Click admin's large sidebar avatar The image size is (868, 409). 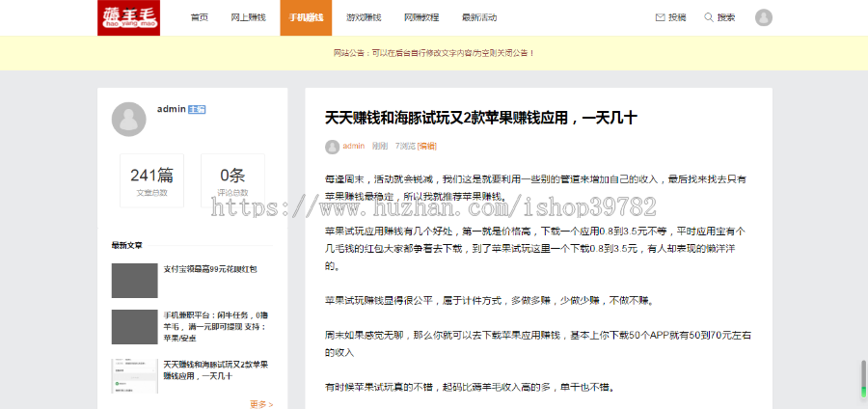tap(129, 119)
